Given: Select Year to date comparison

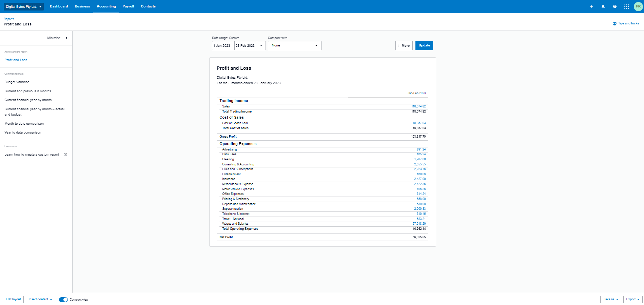Looking at the screenshot, I should pos(23,133).
